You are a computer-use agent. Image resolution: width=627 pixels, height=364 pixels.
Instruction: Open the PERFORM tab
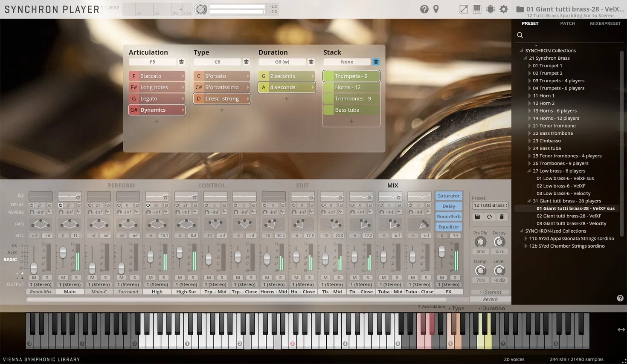[x=121, y=185]
